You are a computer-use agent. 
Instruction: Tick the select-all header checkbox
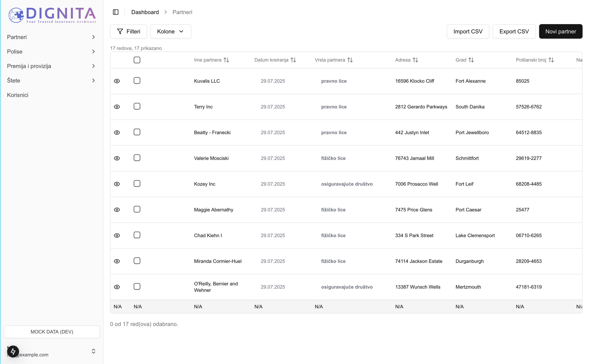[x=137, y=60]
